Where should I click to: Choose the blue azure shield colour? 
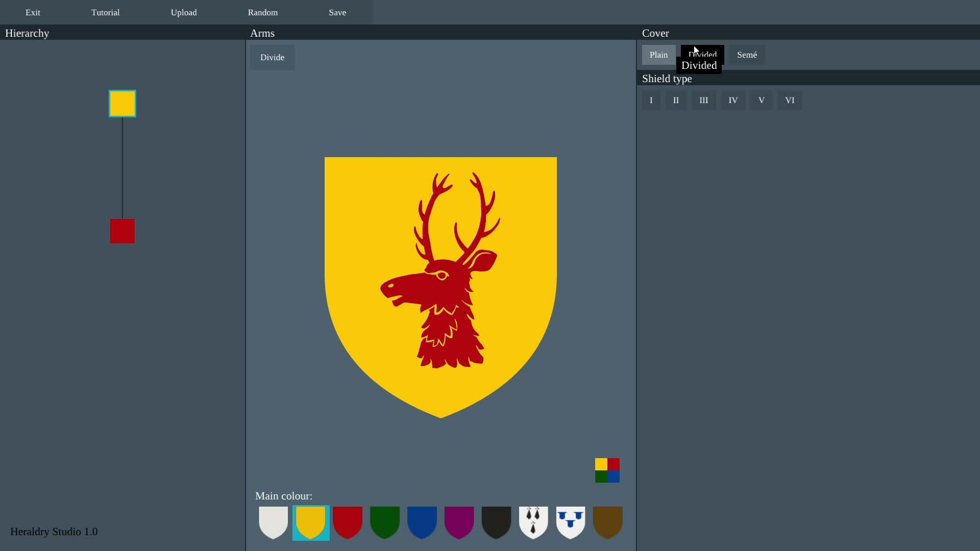(x=422, y=522)
